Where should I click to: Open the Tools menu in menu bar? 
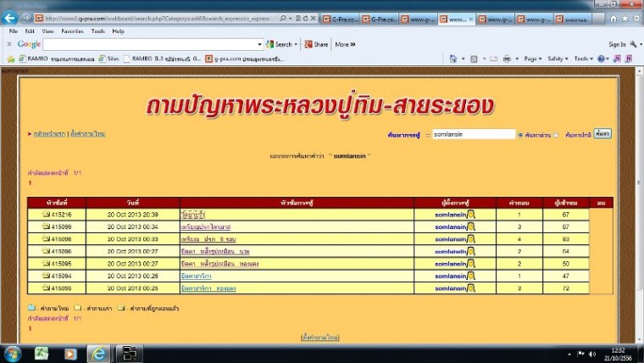98,31
